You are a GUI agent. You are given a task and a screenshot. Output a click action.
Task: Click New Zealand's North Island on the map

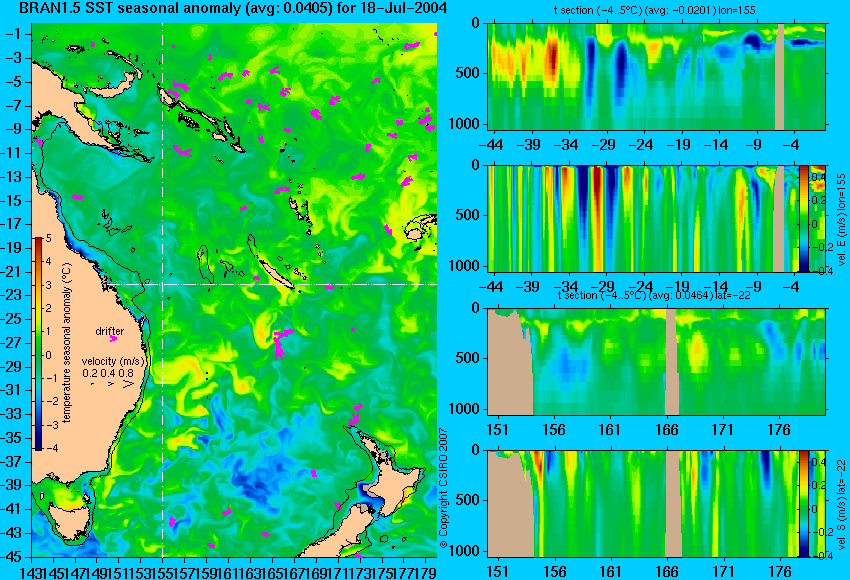395,478
